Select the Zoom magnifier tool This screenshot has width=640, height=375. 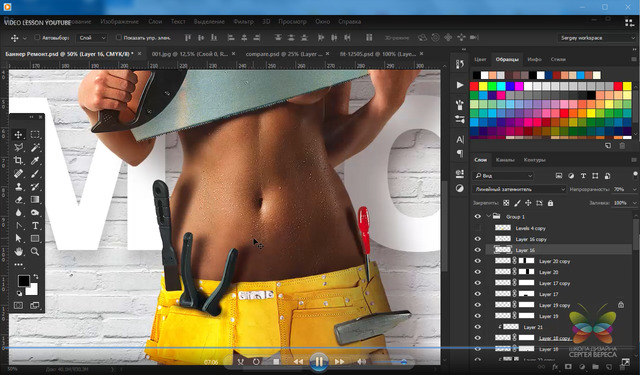tap(35, 251)
